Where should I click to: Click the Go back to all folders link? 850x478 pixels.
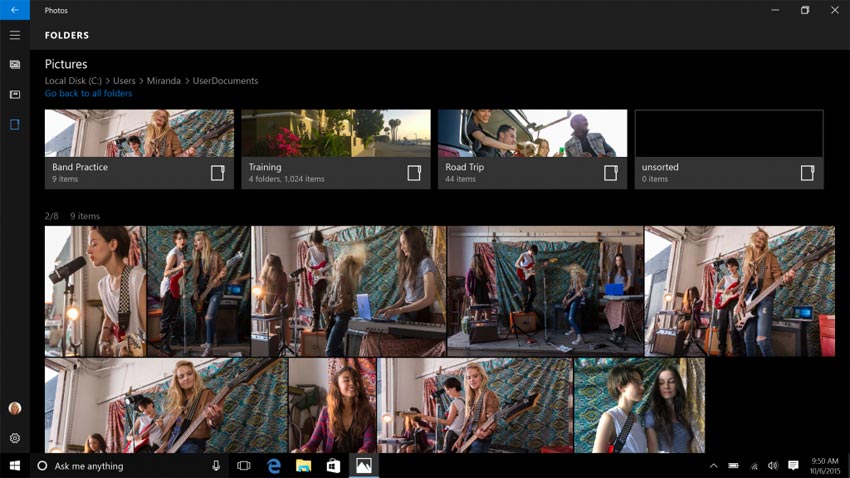coord(88,93)
